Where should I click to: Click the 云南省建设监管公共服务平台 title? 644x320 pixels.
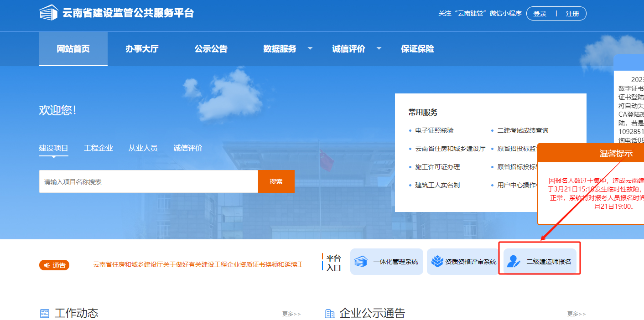point(128,13)
